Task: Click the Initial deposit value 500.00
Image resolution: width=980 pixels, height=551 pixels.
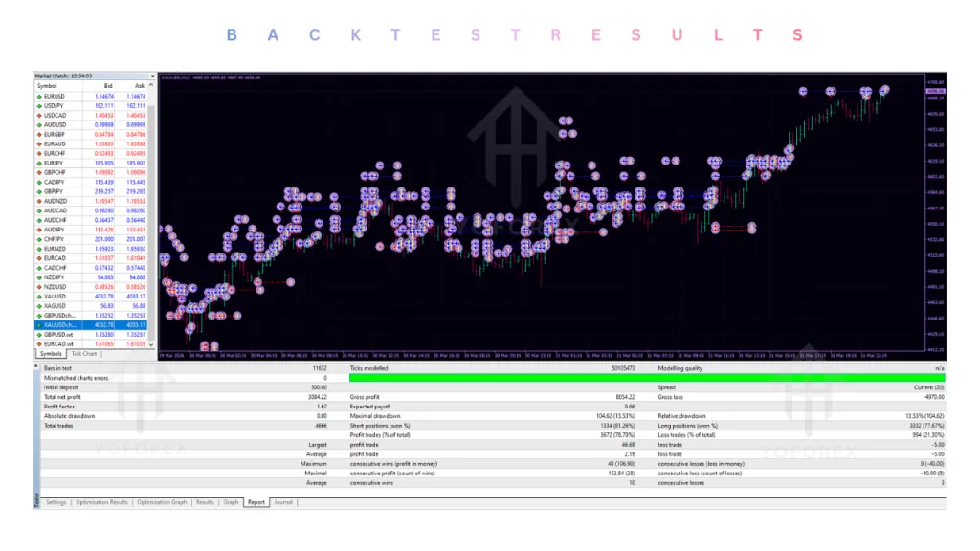Action: click(x=319, y=387)
